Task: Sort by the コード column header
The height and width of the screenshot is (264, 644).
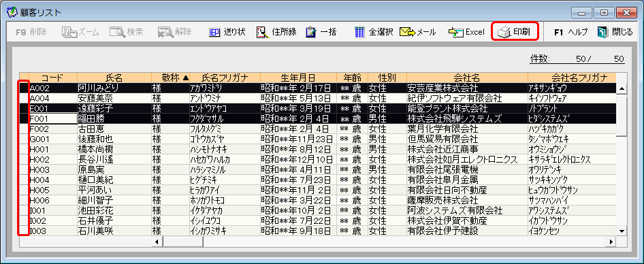Action: pyautogui.click(x=53, y=78)
